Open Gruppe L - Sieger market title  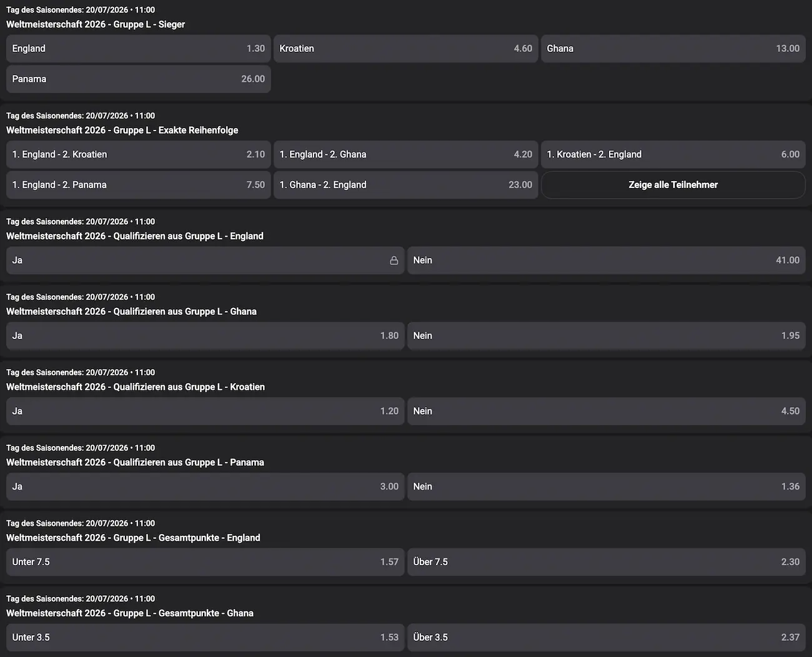(96, 24)
